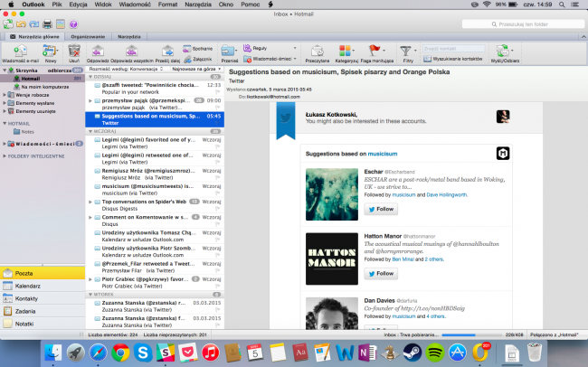Open the Plik menu

[x=57, y=5]
